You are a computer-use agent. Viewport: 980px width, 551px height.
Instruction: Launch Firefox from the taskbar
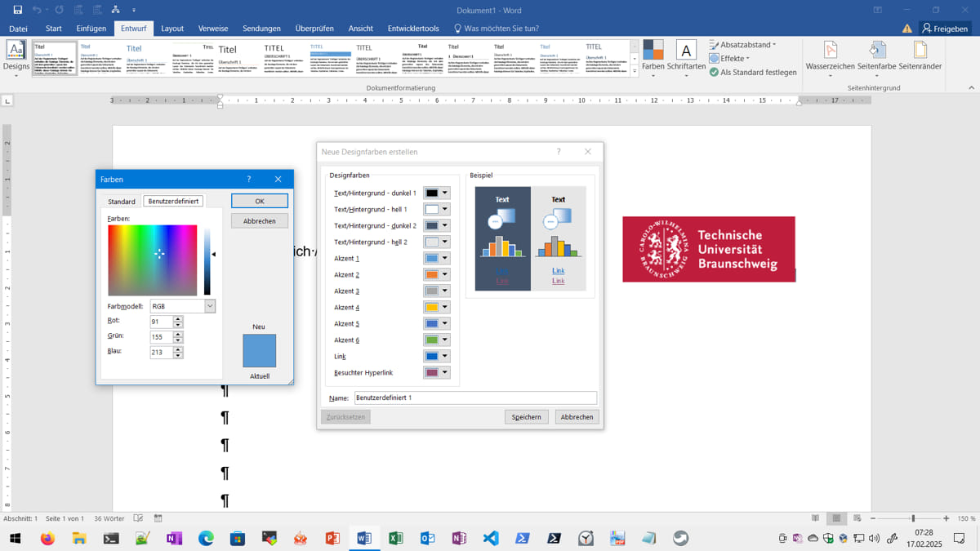pyautogui.click(x=47, y=538)
